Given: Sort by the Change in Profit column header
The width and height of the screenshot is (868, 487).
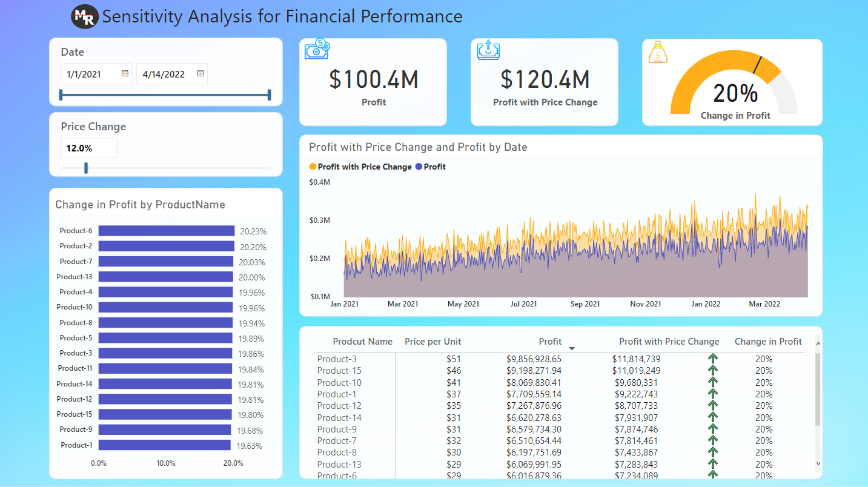Looking at the screenshot, I should point(767,342).
